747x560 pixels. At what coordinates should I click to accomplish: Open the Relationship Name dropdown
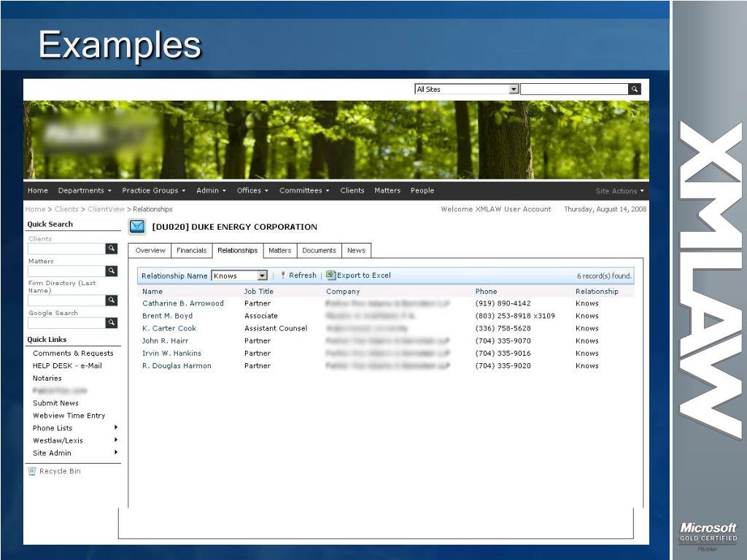(262, 276)
